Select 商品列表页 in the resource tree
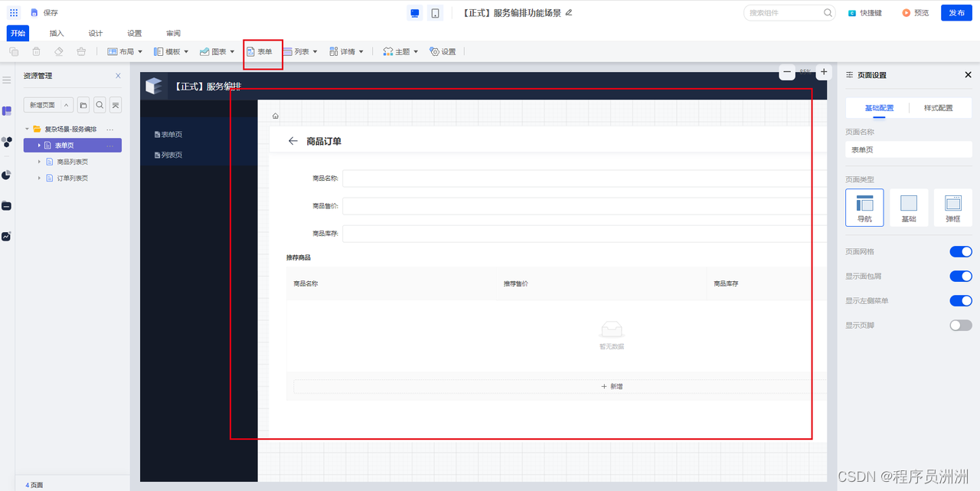 73,162
